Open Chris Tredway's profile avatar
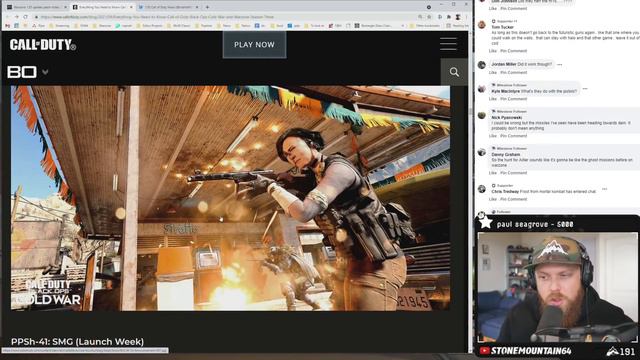The image size is (640, 360). [x=482, y=189]
